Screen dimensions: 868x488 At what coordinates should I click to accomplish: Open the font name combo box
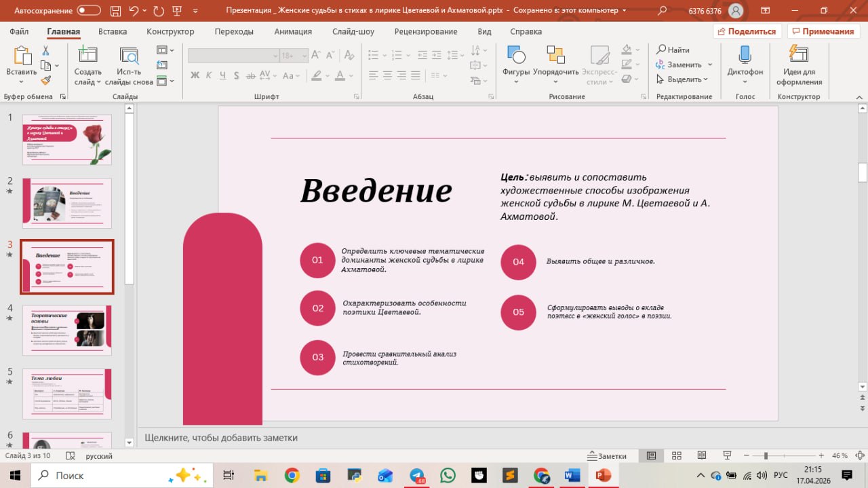point(234,56)
